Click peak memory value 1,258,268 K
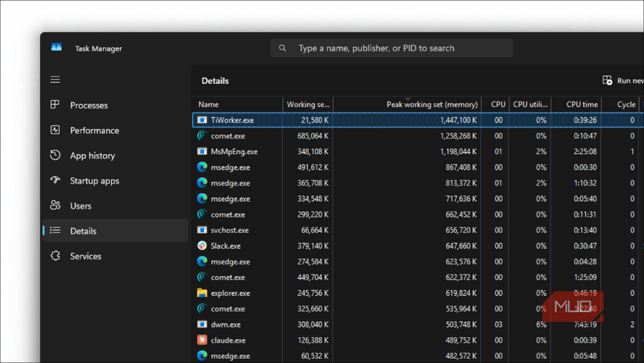Image resolution: width=644 pixels, height=363 pixels. pos(459,135)
